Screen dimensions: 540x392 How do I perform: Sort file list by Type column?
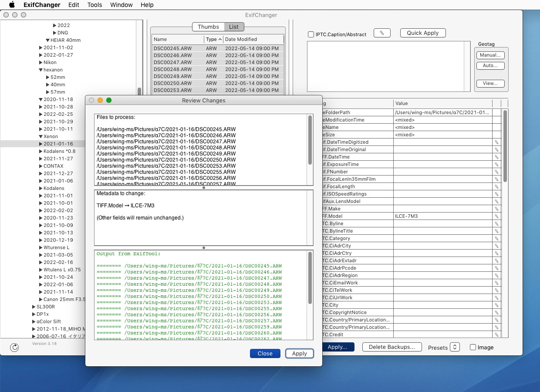click(213, 39)
